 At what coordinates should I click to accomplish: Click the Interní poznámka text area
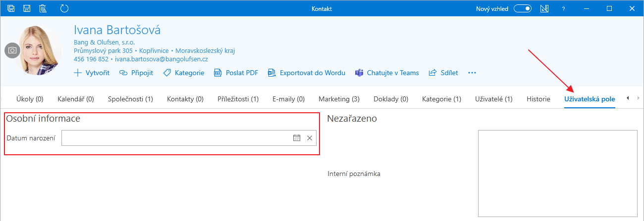click(x=557, y=173)
